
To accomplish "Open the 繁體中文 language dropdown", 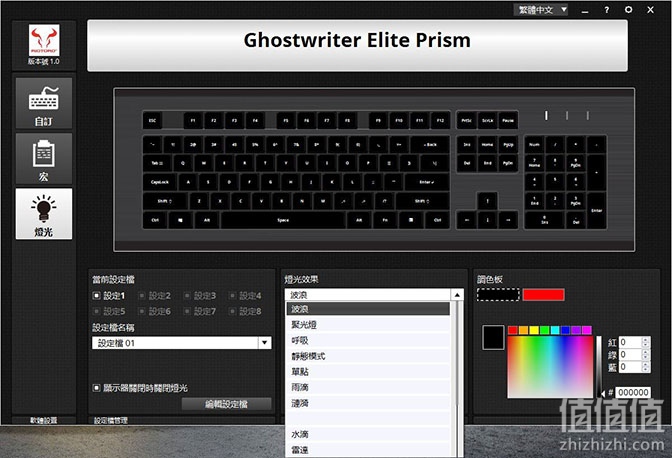I will pyautogui.click(x=541, y=10).
